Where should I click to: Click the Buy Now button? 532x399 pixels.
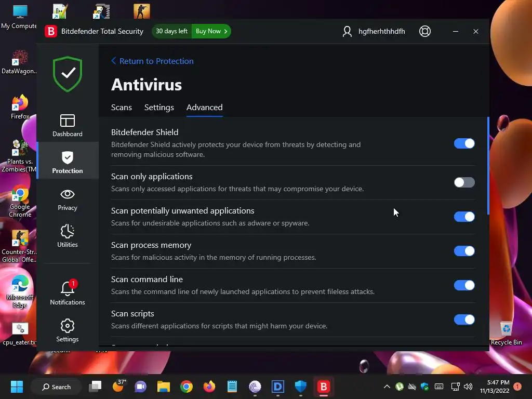pos(211,31)
